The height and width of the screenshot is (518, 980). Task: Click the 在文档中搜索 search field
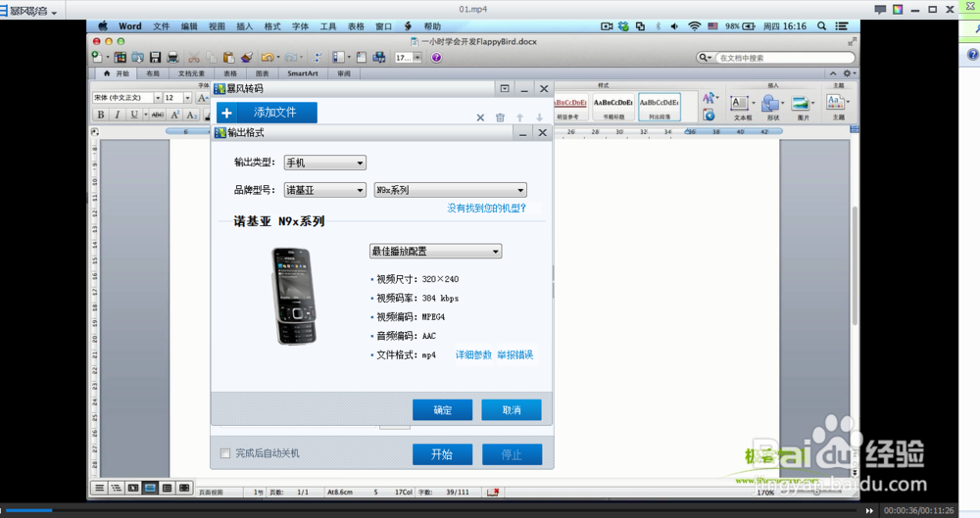[x=784, y=58]
